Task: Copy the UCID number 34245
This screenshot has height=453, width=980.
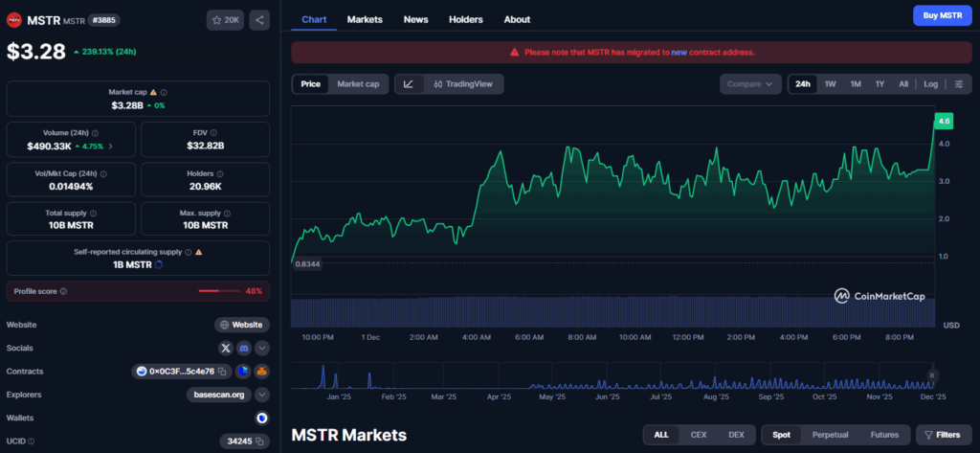Action: (x=257, y=442)
